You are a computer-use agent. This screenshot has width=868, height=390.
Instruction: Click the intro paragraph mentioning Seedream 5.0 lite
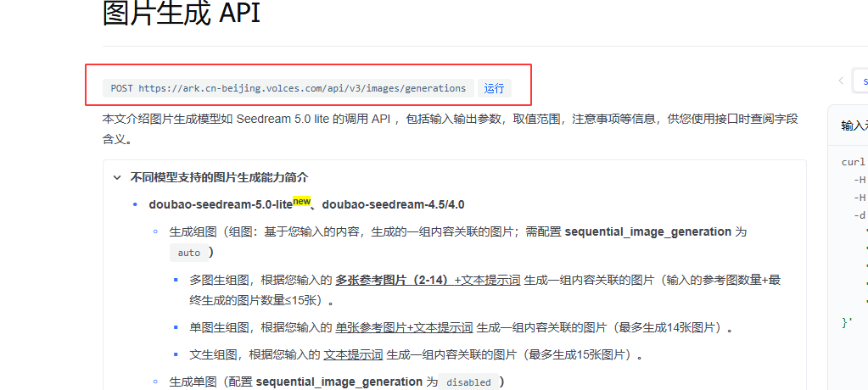pos(450,130)
